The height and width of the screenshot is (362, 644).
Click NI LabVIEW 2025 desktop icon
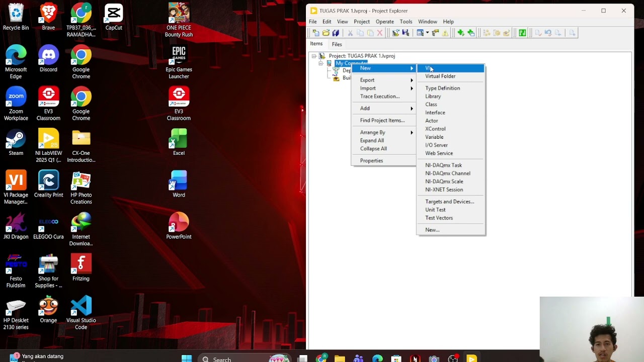click(x=49, y=146)
